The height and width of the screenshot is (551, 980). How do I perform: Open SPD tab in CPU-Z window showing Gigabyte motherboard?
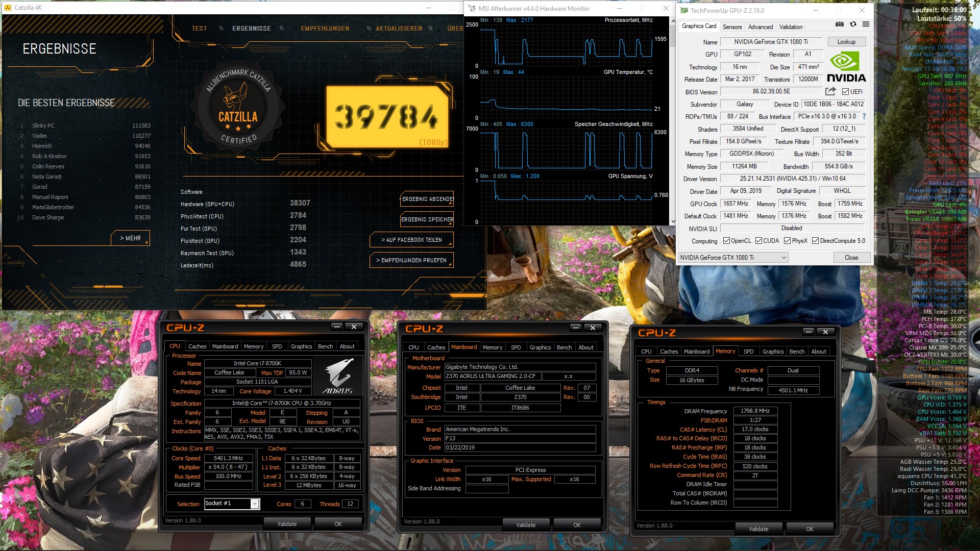coord(516,347)
